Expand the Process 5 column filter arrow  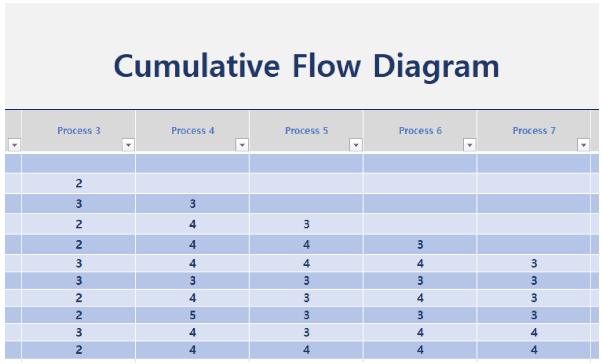click(356, 145)
